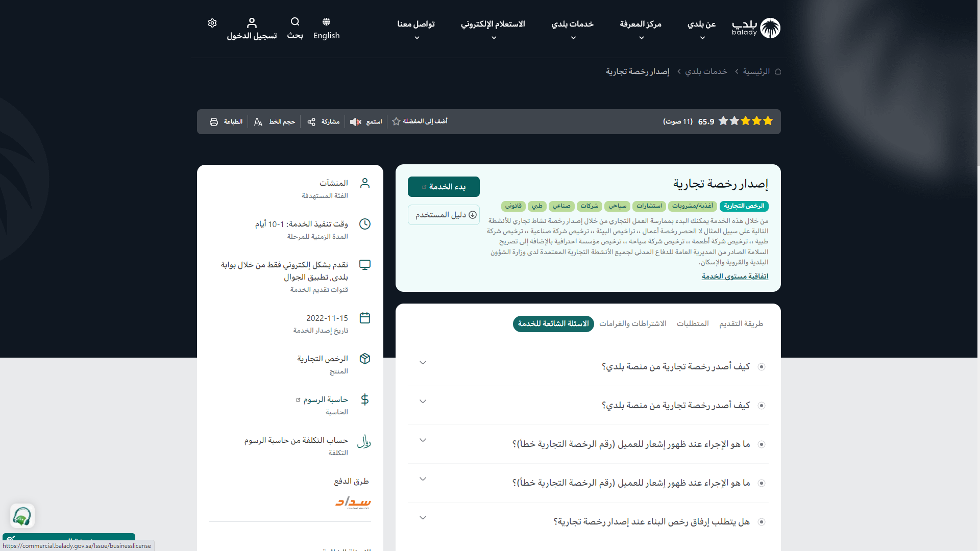Open the support chat headset icon
Image resolution: width=980 pixels, height=551 pixels.
pyautogui.click(x=22, y=516)
